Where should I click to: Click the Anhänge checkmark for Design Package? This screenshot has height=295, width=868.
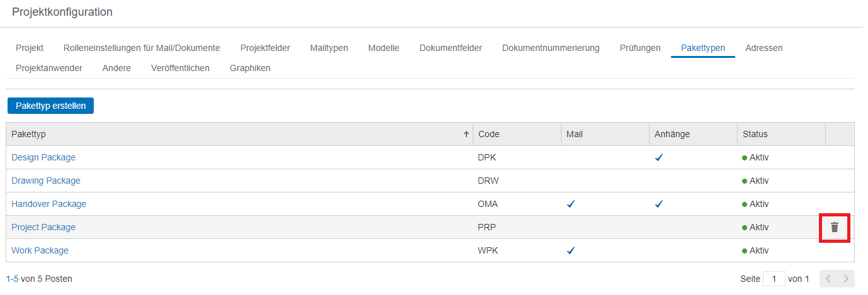(659, 158)
